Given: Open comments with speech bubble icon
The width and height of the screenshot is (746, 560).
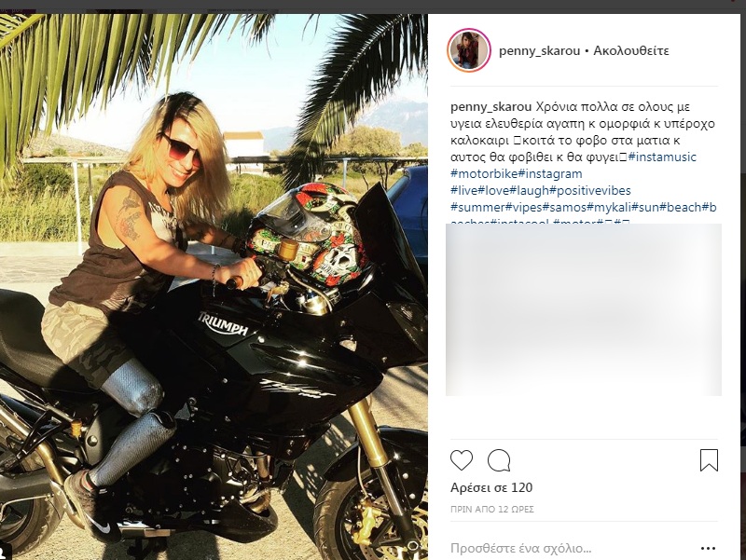Looking at the screenshot, I should pos(499,460).
